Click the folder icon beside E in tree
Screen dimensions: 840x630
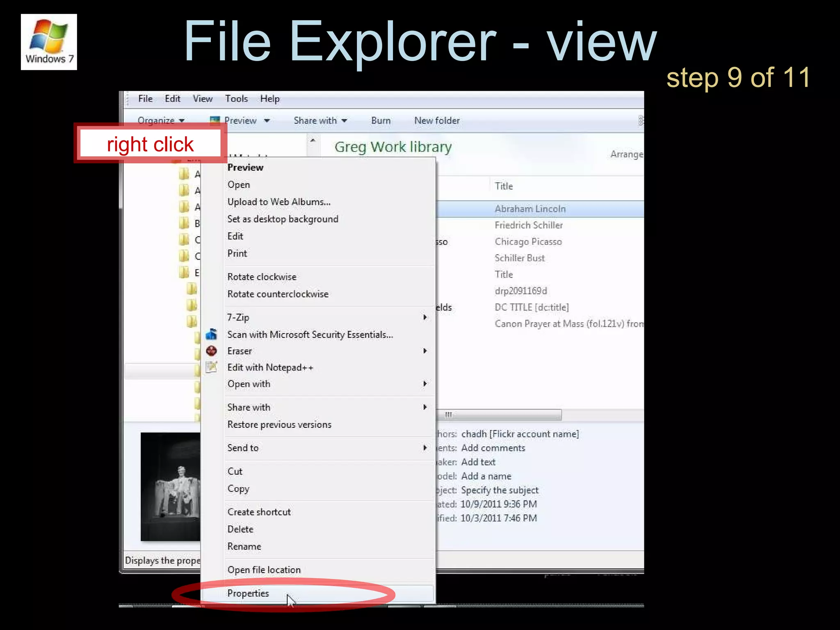pyautogui.click(x=184, y=272)
